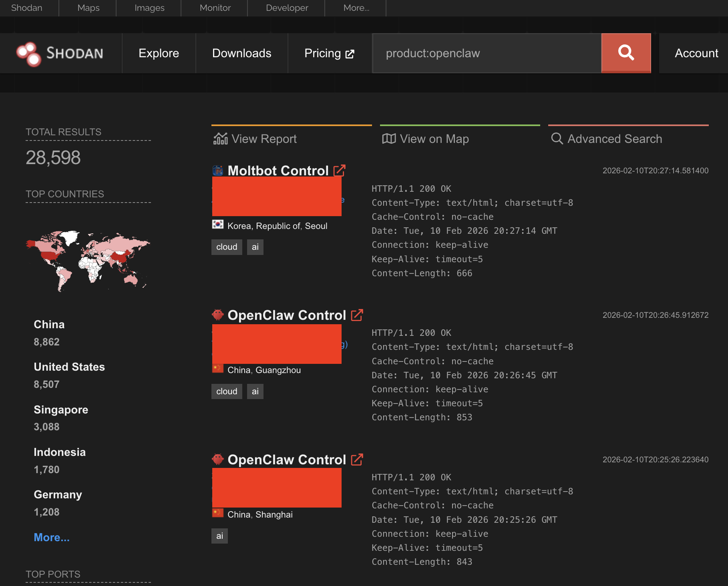Click the Advanced Search magnifier icon
This screenshot has width=728, height=586.
[x=557, y=138]
